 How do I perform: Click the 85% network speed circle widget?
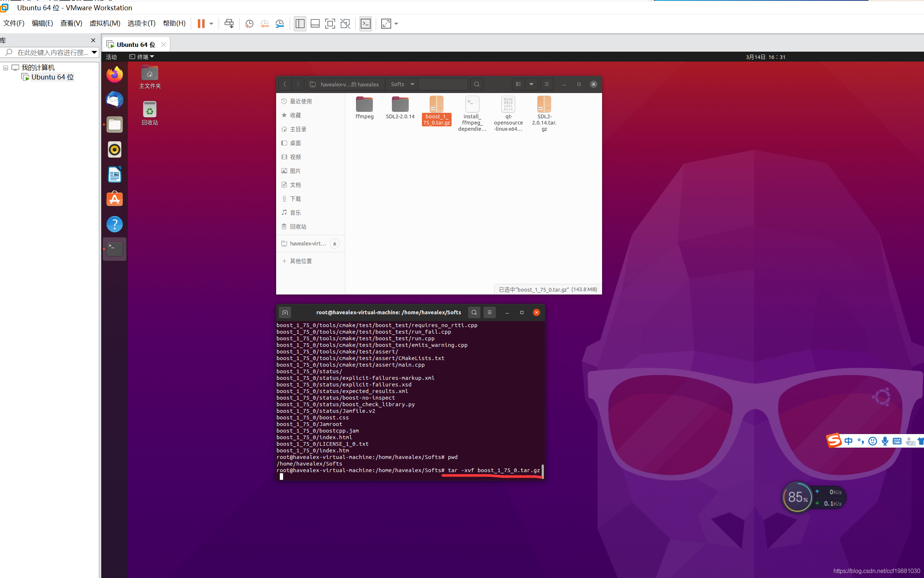click(797, 497)
